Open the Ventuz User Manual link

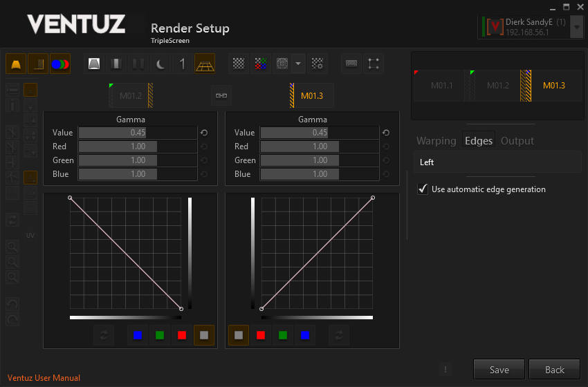[x=44, y=378]
